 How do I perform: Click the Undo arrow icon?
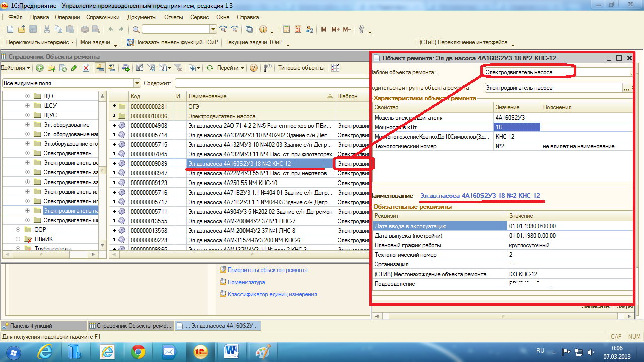tap(111, 29)
